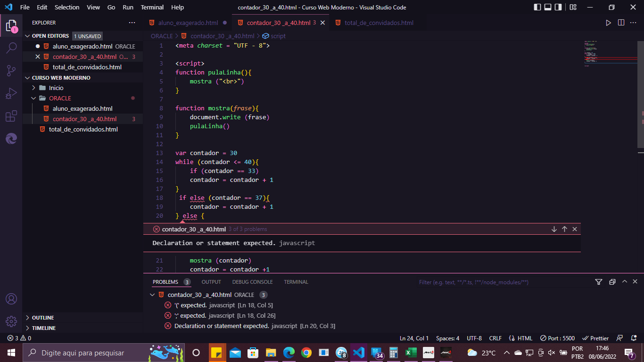Click Ln 24, Col 1 position indicator
This screenshot has height=362, width=644.
coord(414,338)
